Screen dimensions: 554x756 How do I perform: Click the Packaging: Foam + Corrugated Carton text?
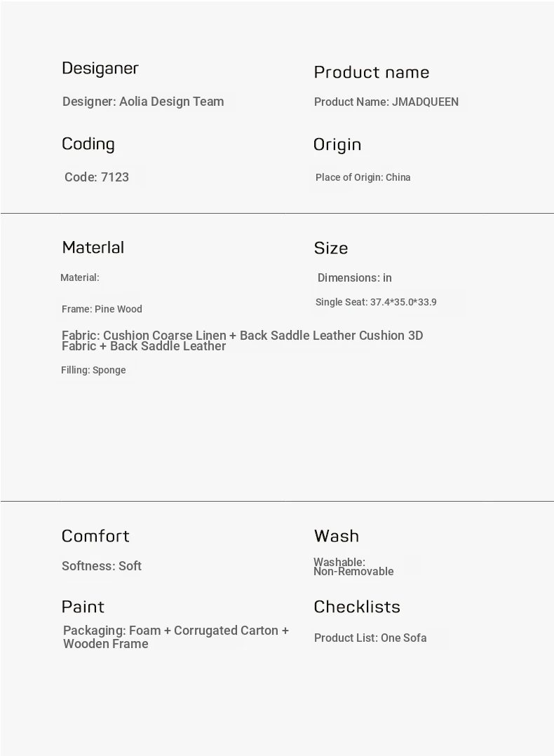pyautogui.click(x=175, y=637)
